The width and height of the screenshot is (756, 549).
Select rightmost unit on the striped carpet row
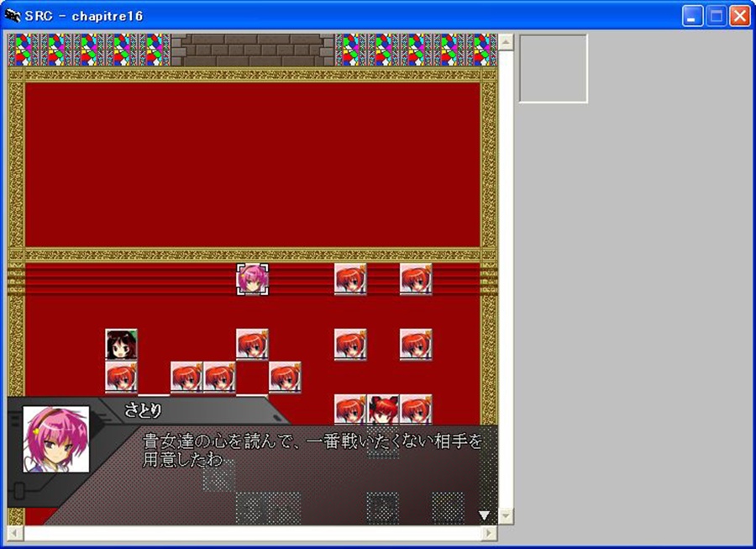(x=416, y=279)
